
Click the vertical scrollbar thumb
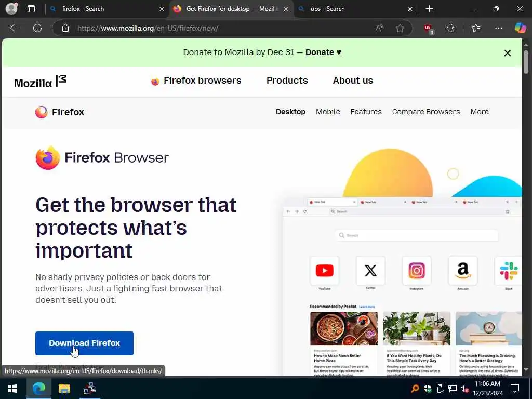[x=526, y=62]
